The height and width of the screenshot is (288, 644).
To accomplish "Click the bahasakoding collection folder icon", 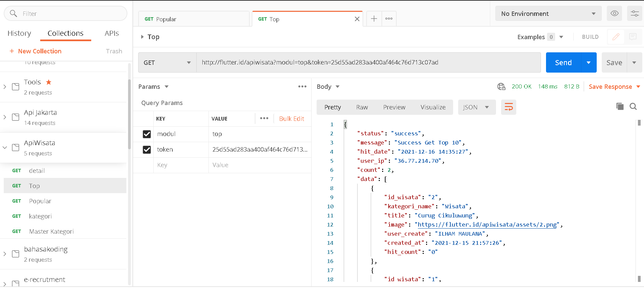I will point(16,254).
